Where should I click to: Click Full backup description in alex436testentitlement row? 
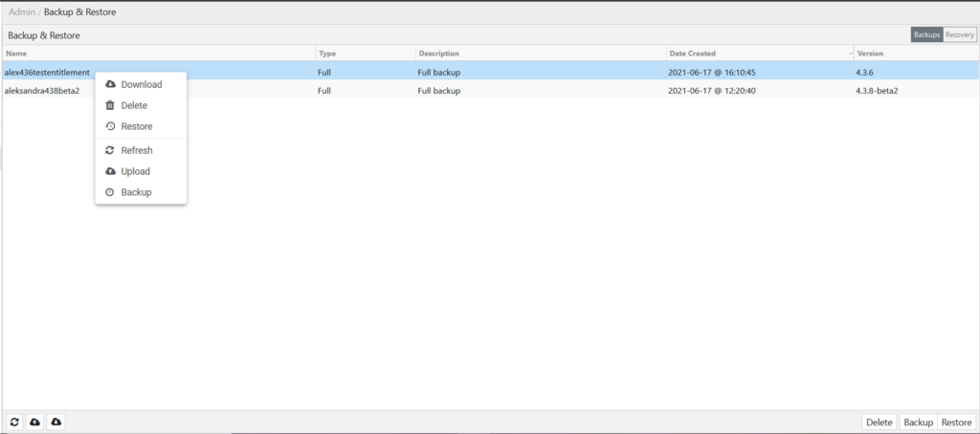click(438, 73)
